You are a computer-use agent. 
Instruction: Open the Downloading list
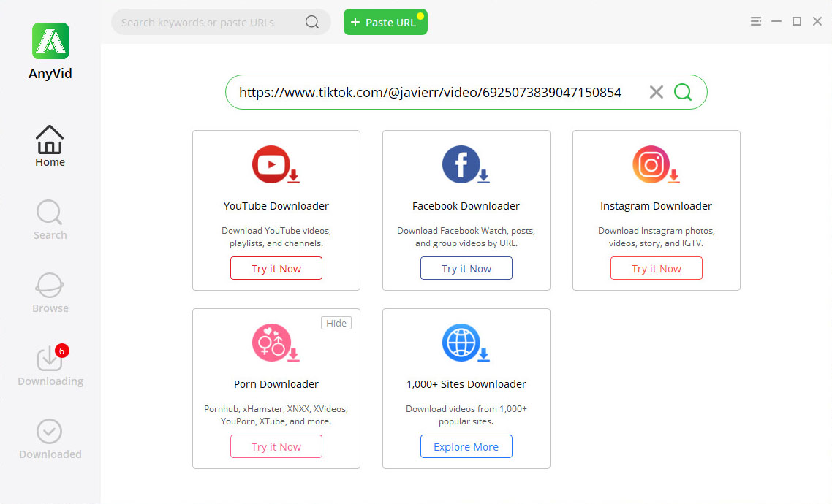50,366
